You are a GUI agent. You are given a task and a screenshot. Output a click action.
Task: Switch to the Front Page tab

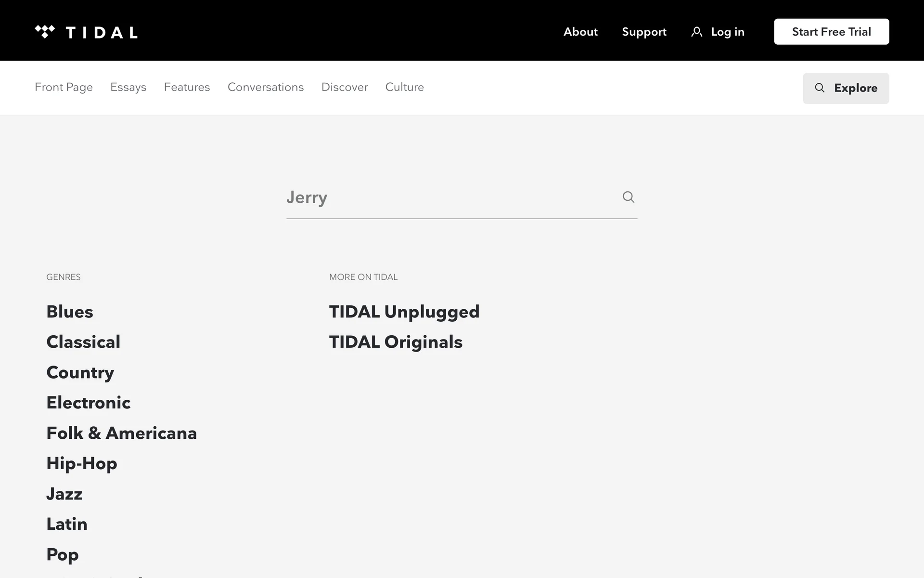[64, 87]
